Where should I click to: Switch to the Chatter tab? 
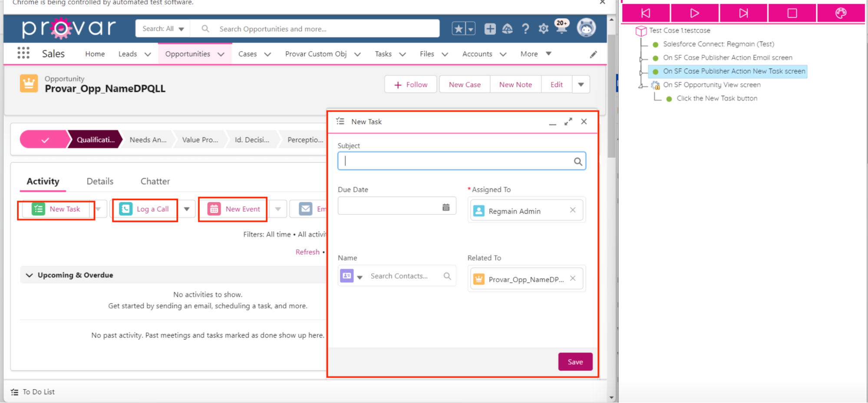(x=155, y=181)
